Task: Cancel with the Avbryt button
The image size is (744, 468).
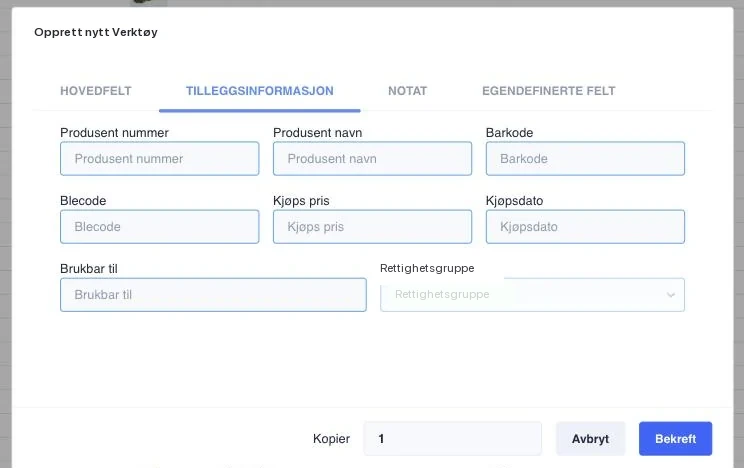Action: (590, 439)
